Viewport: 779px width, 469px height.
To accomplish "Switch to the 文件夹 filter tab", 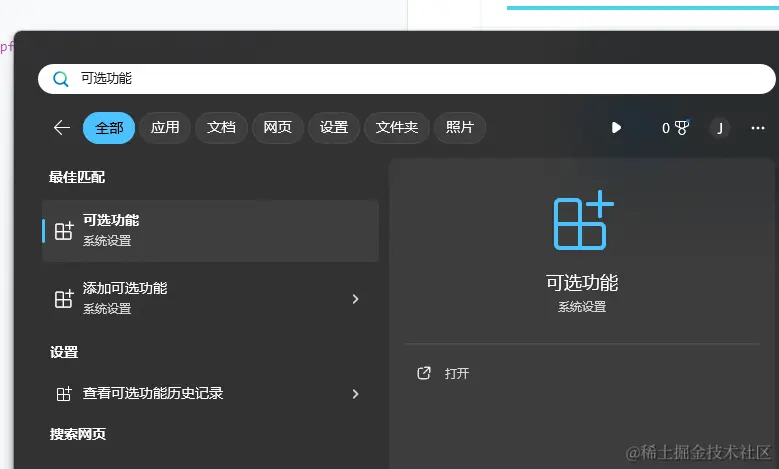I will click(396, 128).
